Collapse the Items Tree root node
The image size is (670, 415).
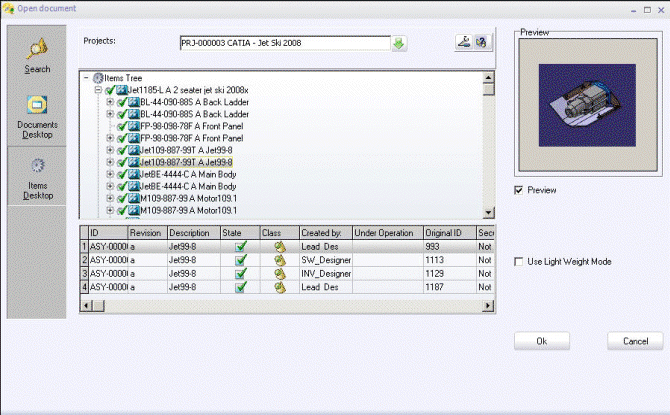pos(87,78)
